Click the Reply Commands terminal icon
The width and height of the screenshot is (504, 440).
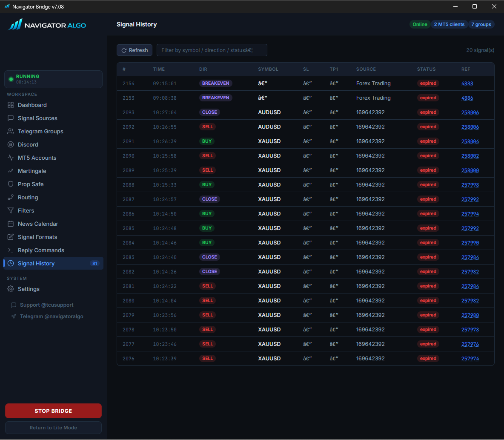pyautogui.click(x=11, y=250)
